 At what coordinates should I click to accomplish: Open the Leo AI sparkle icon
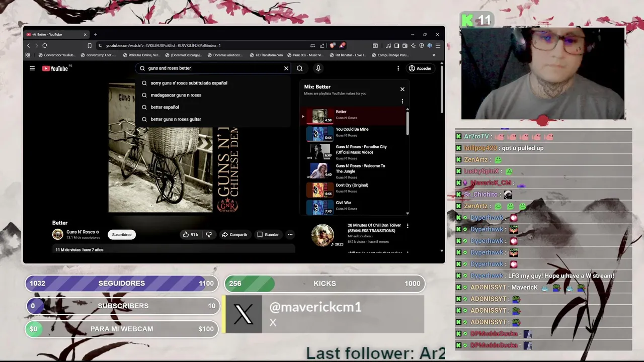coord(413,45)
